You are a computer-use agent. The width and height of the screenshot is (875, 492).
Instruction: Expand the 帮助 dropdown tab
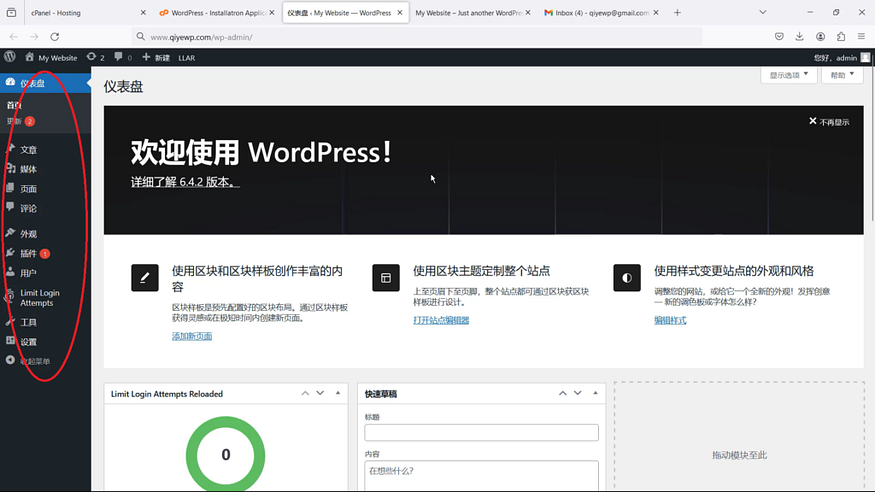point(842,75)
